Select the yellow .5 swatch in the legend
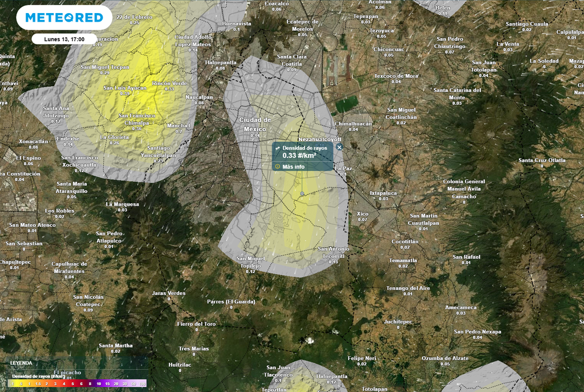This screenshot has height=392, width=584. pyautogui.click(x=21, y=384)
